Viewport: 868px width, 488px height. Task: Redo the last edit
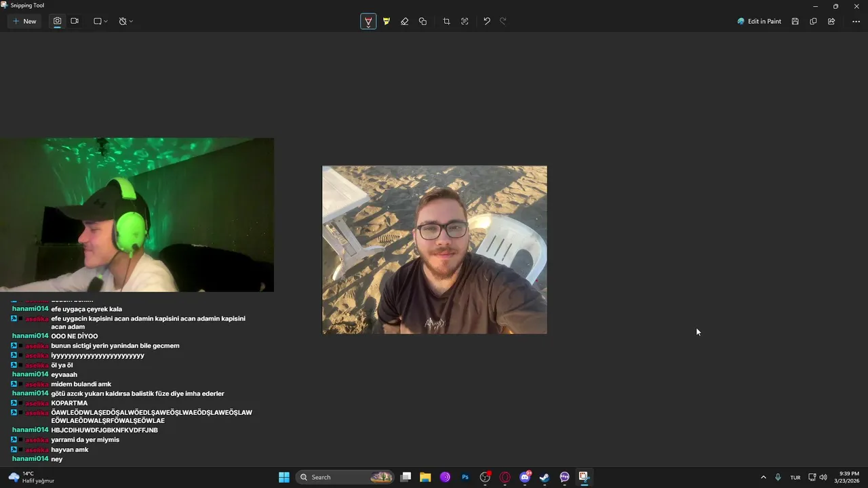503,21
